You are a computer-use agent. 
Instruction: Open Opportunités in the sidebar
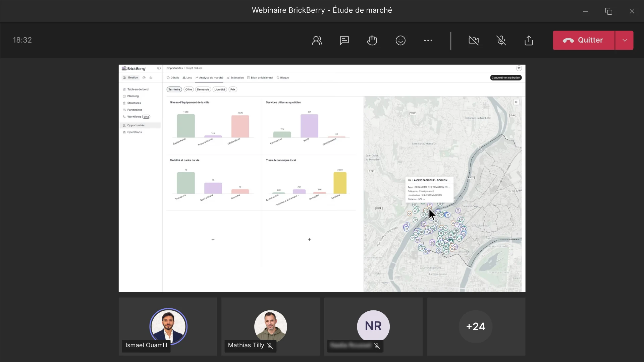click(140, 125)
